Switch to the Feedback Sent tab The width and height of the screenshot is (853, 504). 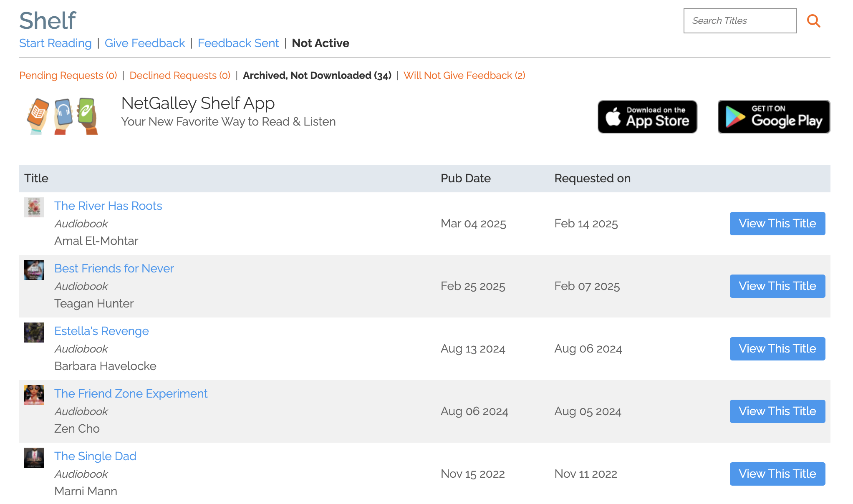[238, 43]
